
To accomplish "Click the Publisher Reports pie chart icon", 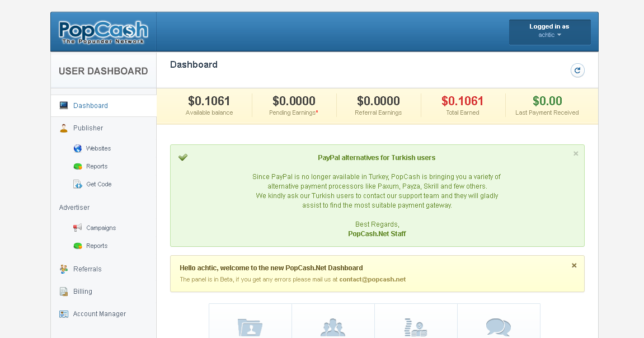I will pos(77,166).
